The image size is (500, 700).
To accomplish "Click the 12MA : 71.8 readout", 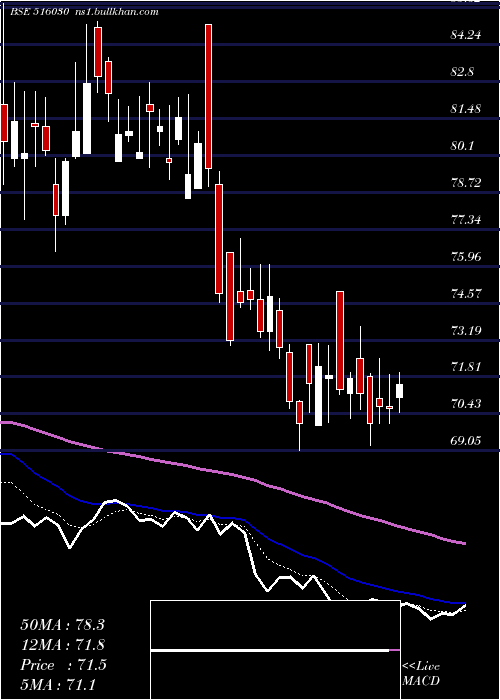I will [x=62, y=645].
